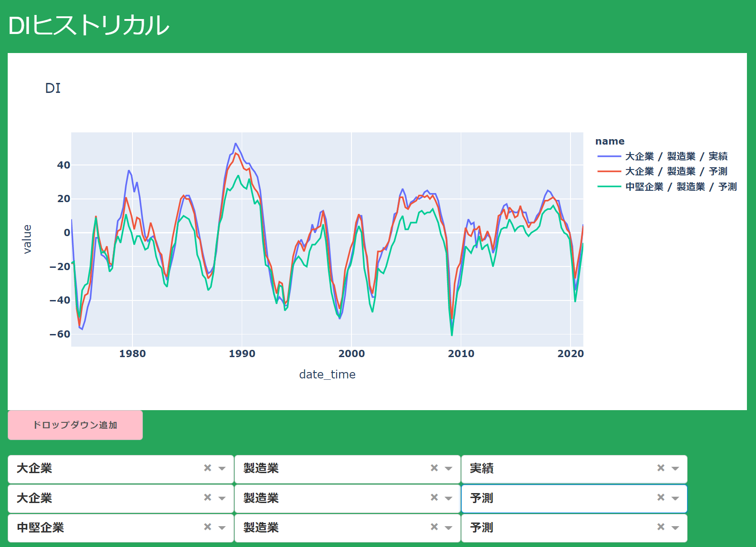This screenshot has height=547, width=756.
Task: Expand third row 予測 dropdown arrow
Action: [x=676, y=528]
